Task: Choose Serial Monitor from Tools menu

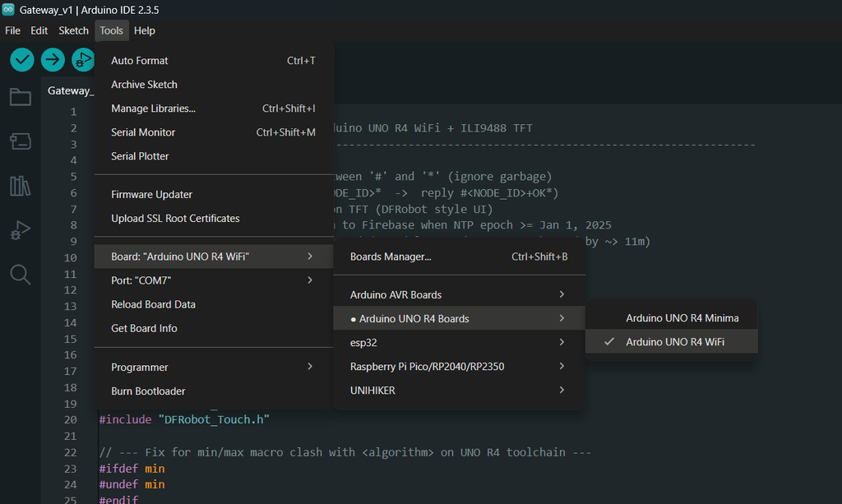Action: pos(143,132)
